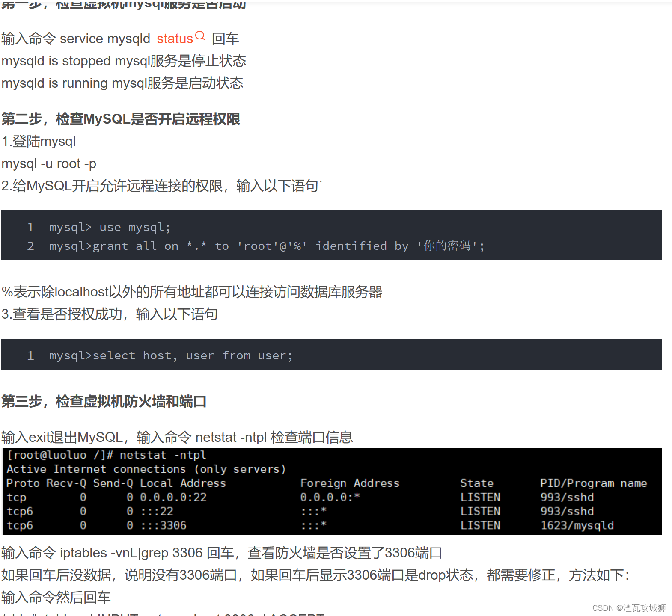The height and width of the screenshot is (616, 672).
Task: Select the line '输入命令然后回车'
Action: pyautogui.click(x=56, y=597)
